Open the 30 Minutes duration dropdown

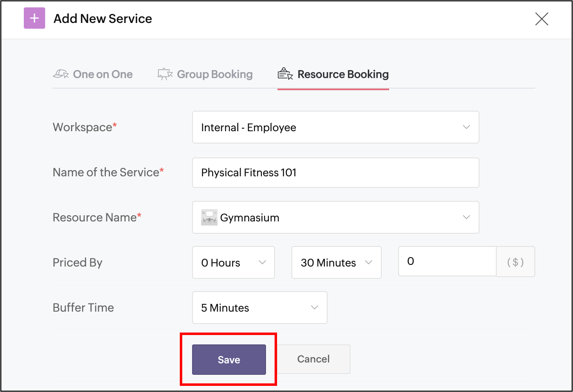coord(336,262)
